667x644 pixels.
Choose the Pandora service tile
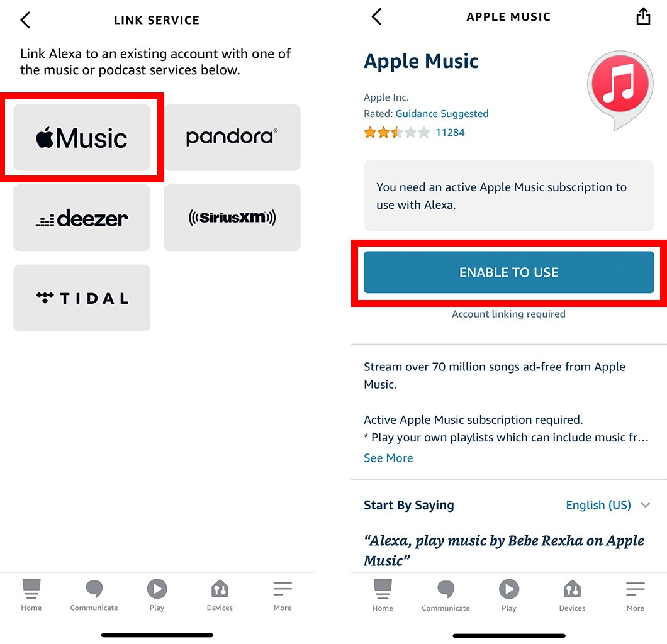[232, 137]
